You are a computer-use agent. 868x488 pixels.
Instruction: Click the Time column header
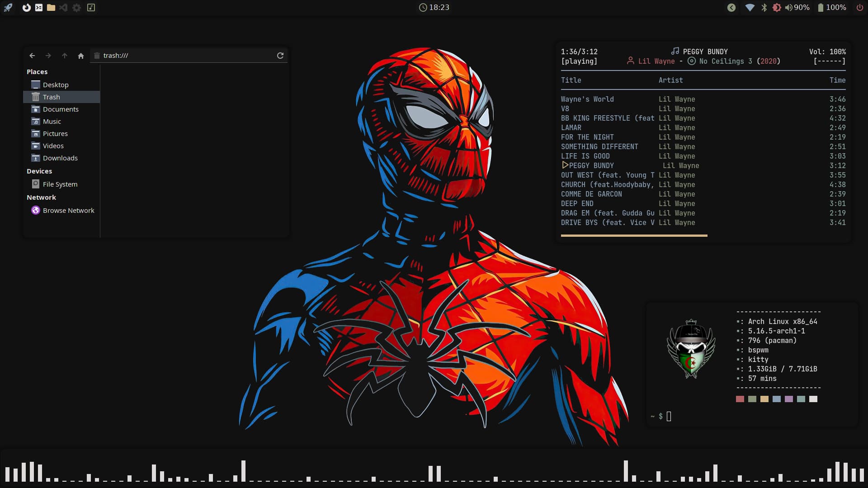tap(837, 80)
